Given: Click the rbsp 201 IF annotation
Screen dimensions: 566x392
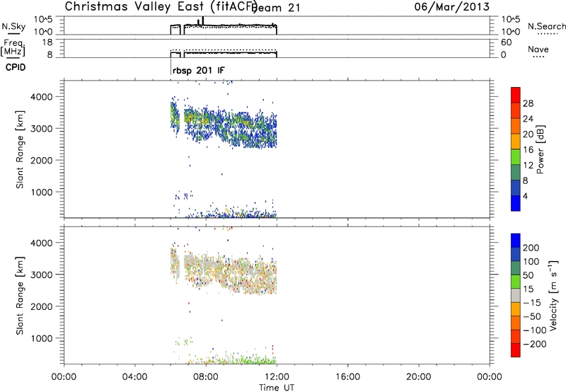Looking at the screenshot, I should pyautogui.click(x=199, y=70).
